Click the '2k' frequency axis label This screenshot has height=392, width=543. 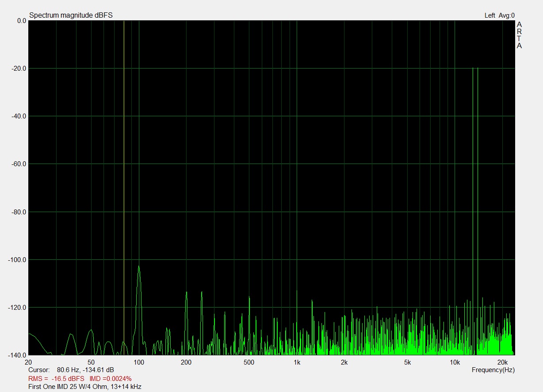point(344,362)
